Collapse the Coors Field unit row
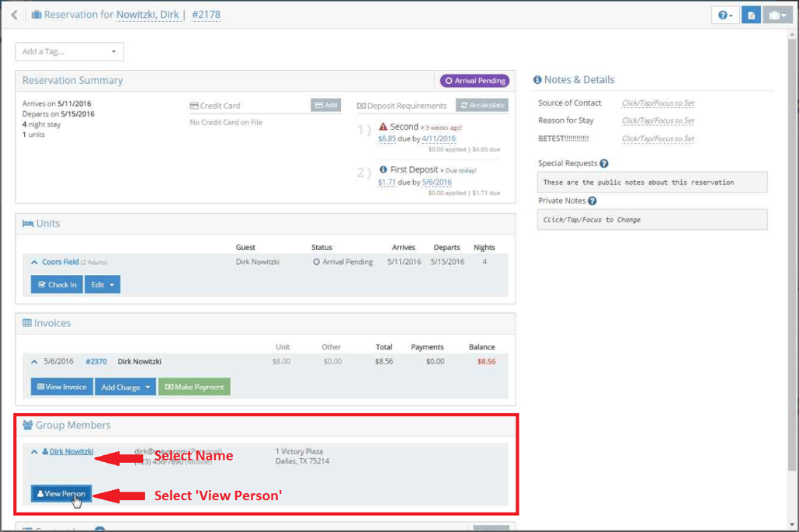 click(34, 263)
